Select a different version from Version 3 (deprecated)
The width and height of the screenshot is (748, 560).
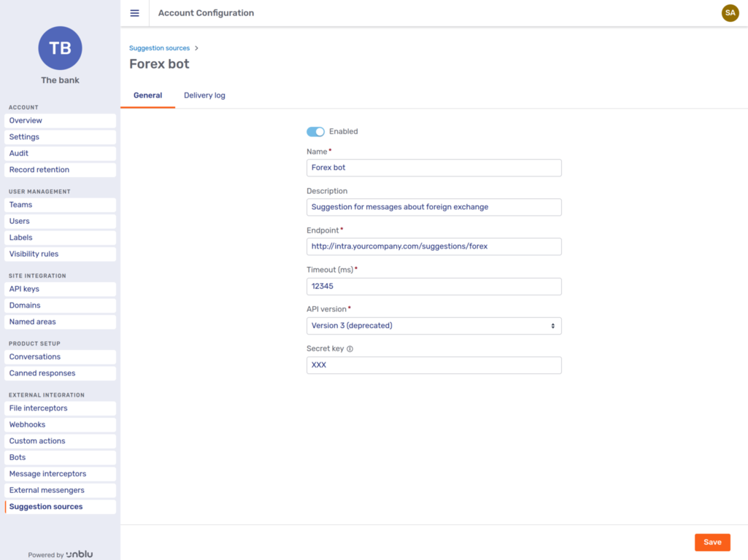(433, 325)
